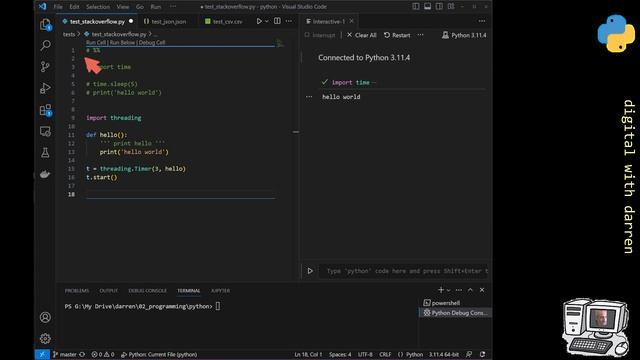Switch to the OUTPUT panel tab
The height and width of the screenshot is (360, 640).
(x=109, y=291)
